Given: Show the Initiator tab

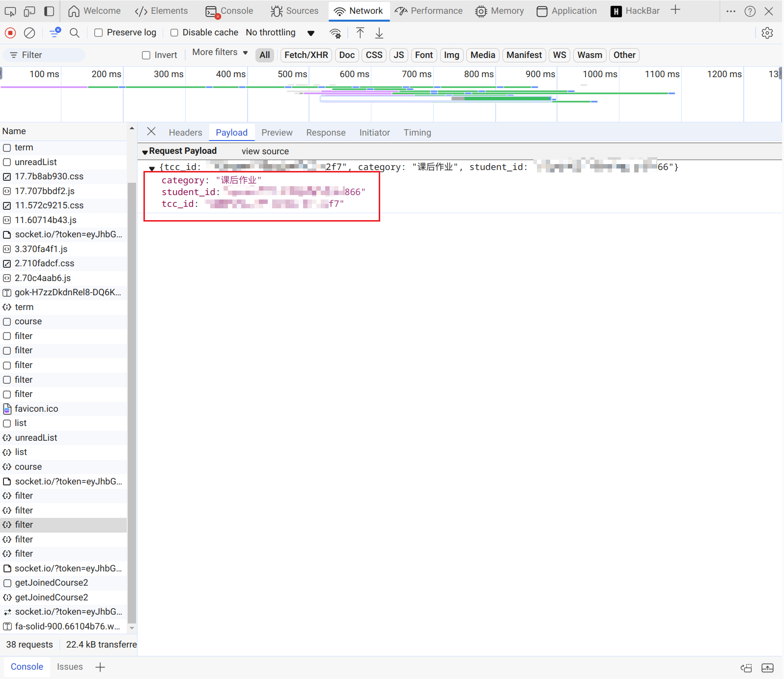Looking at the screenshot, I should click(x=374, y=133).
